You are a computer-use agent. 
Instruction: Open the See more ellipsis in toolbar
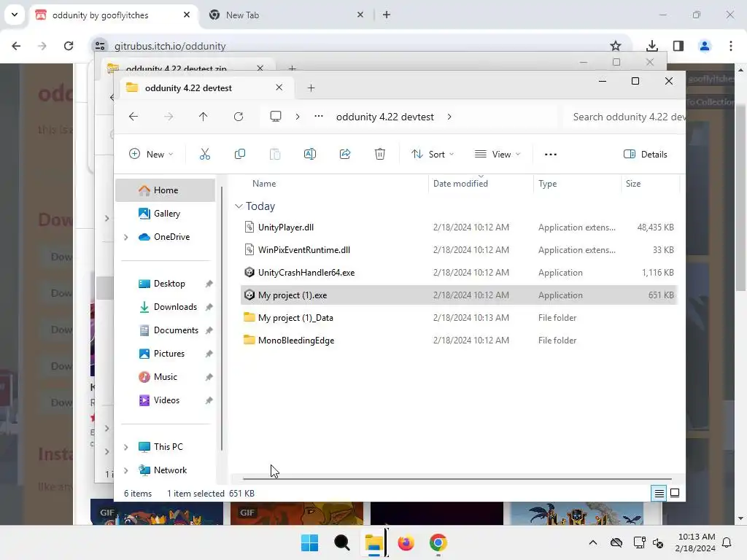point(551,155)
